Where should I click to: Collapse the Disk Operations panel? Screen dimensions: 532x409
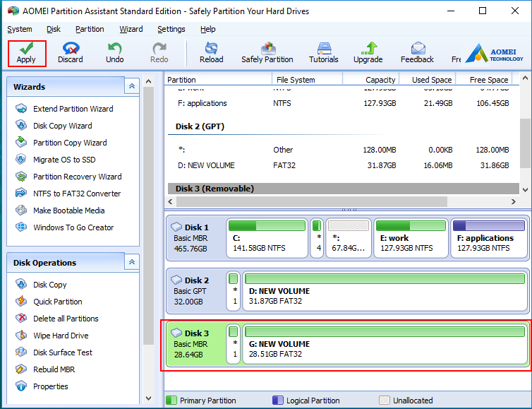coord(132,262)
